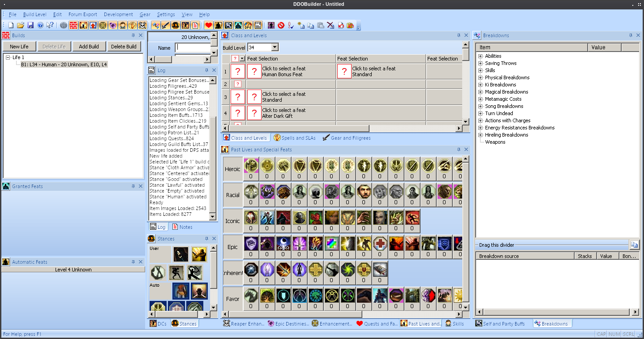Click the sword icon in the toolbar
The image size is (644, 339).
pyautogui.click(x=165, y=26)
